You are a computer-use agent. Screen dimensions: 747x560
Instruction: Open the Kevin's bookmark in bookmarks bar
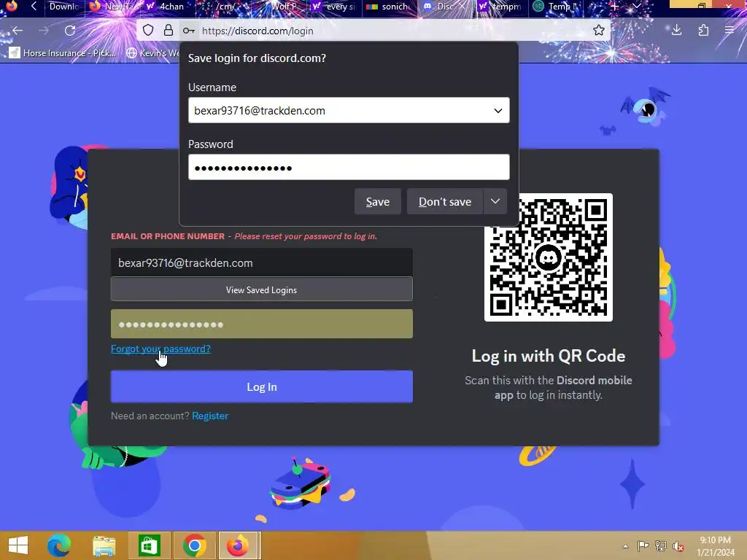pyautogui.click(x=153, y=52)
